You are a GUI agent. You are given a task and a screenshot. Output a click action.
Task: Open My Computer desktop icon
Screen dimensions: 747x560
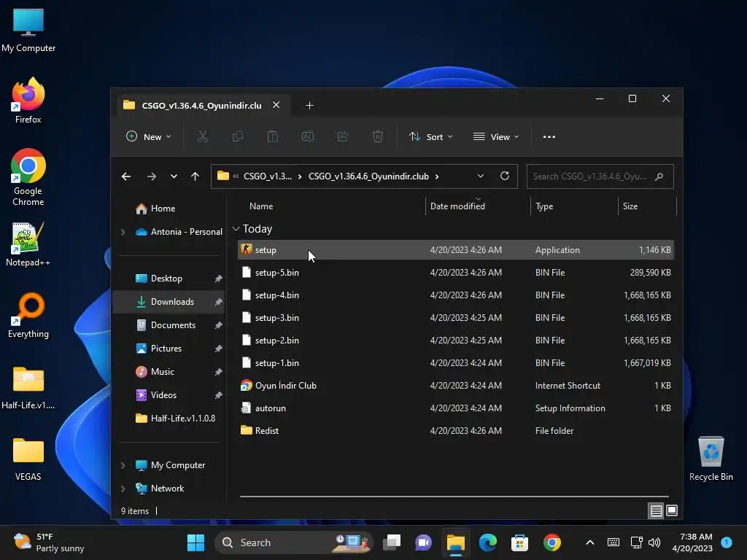28,30
